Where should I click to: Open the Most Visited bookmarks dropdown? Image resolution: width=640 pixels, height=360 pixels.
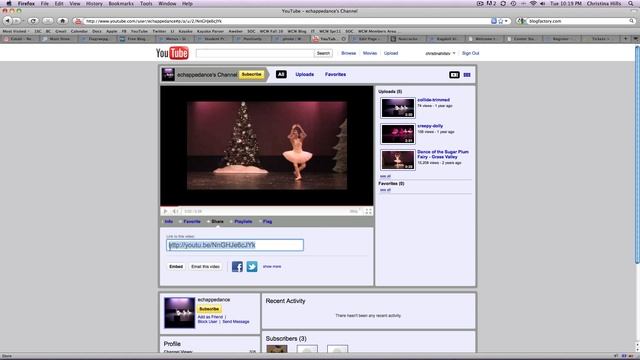coord(16,31)
